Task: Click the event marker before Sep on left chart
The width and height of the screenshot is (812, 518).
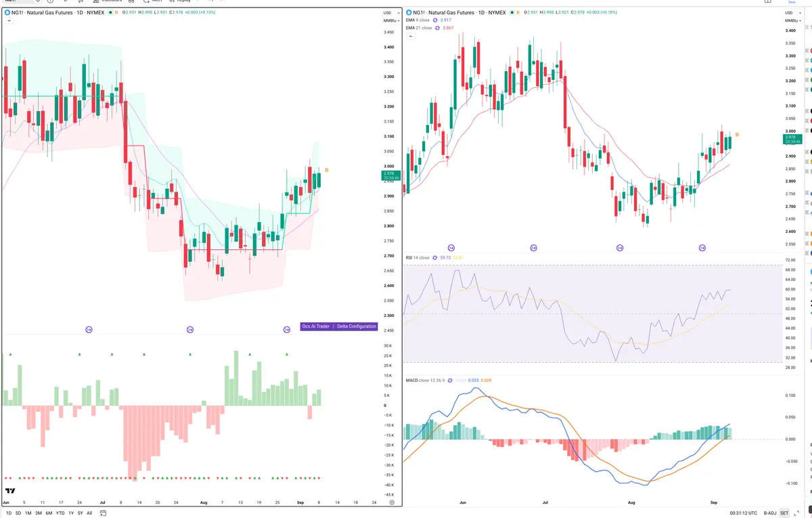Action: (x=287, y=330)
